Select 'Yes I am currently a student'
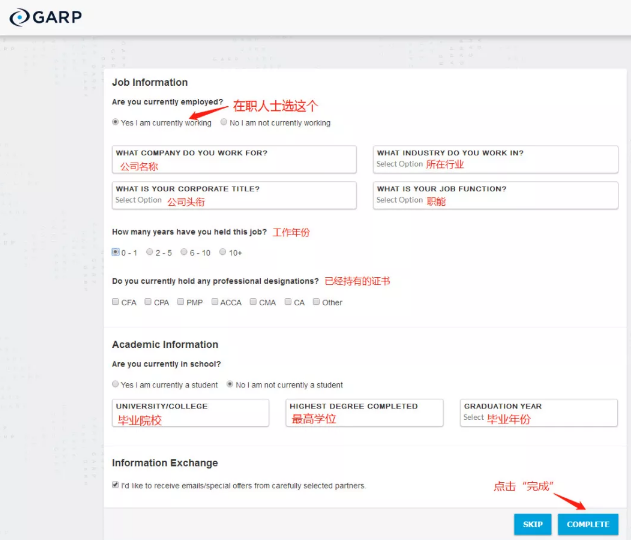The height and width of the screenshot is (540, 631). click(x=116, y=384)
